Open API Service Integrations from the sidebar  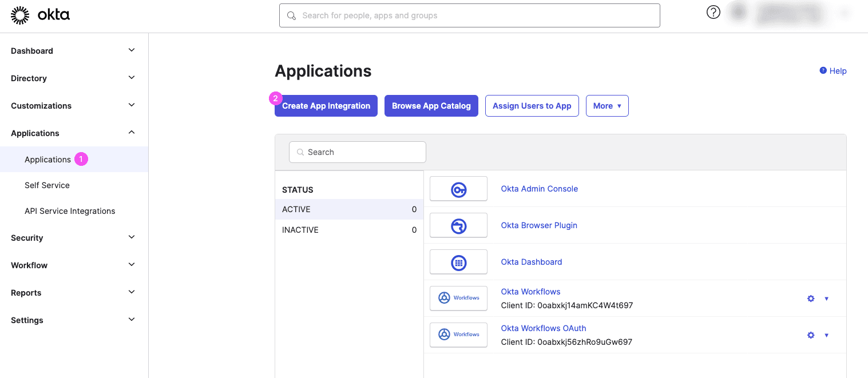(x=69, y=210)
